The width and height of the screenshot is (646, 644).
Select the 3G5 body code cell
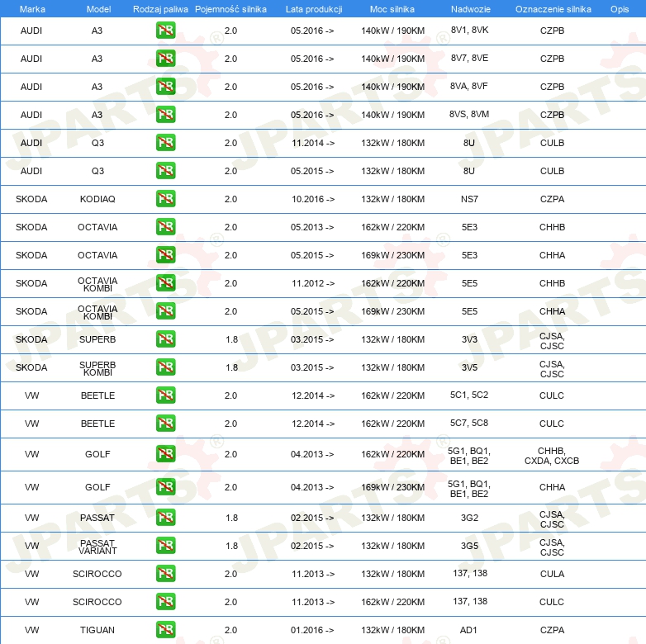coord(469,546)
